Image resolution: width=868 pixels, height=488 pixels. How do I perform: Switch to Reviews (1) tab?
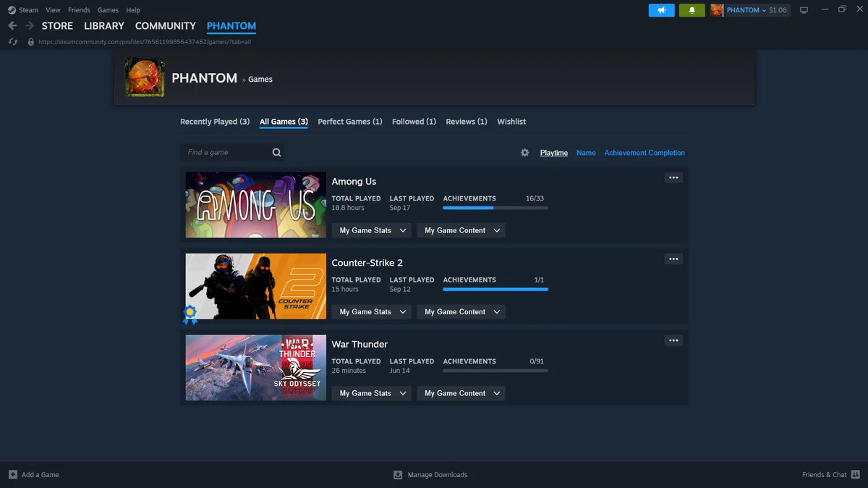tap(467, 122)
